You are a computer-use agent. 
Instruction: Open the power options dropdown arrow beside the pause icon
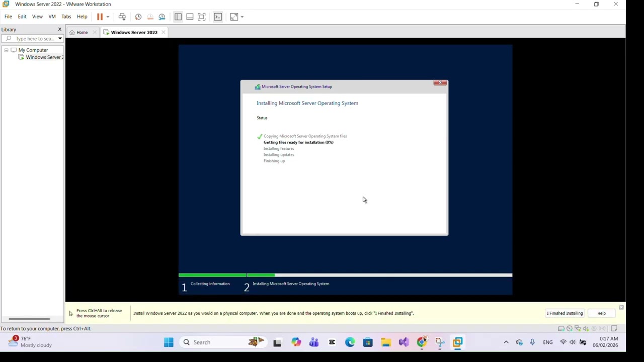tap(108, 17)
